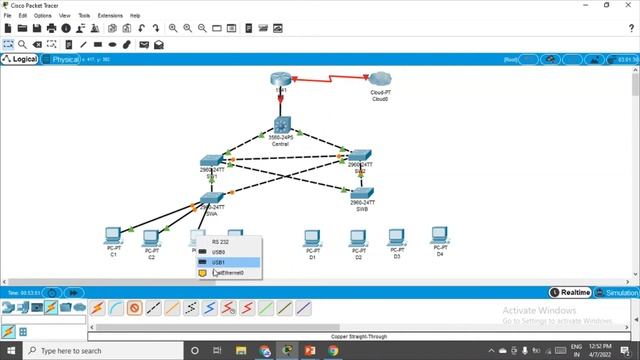Select PC D4 on the workspace

click(440, 235)
